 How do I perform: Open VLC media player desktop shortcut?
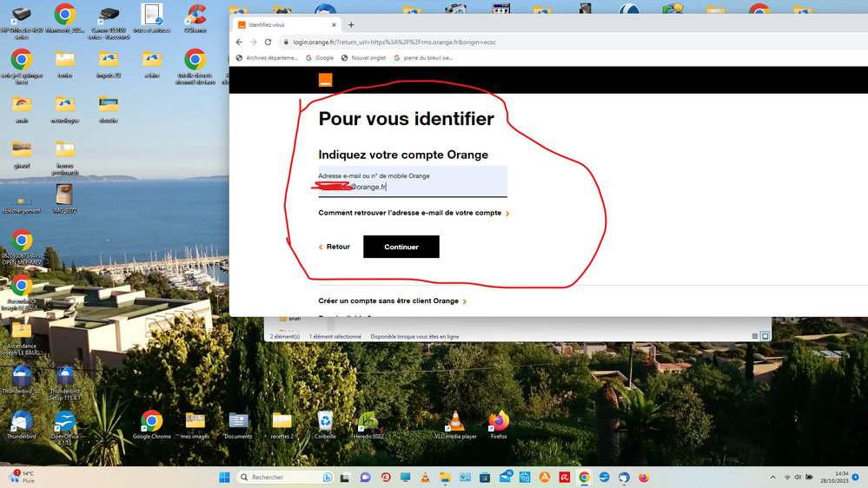tap(455, 422)
